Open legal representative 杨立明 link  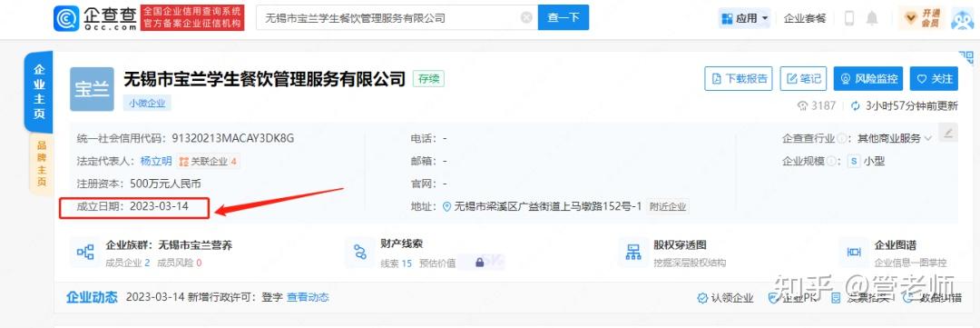(156, 161)
